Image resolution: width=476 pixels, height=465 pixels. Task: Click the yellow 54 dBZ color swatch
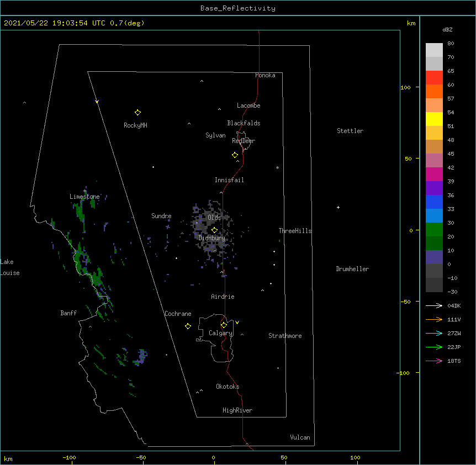(x=434, y=119)
